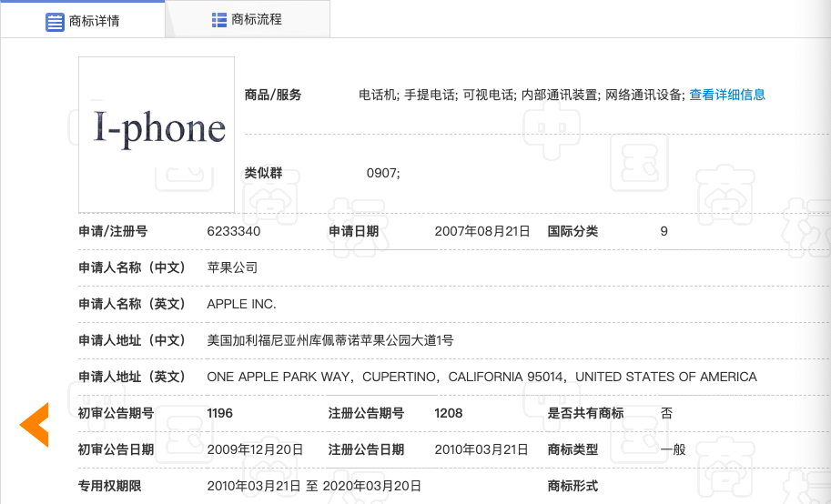831x504 pixels.
Task: Select the registration notice number 1208
Action: point(449,413)
